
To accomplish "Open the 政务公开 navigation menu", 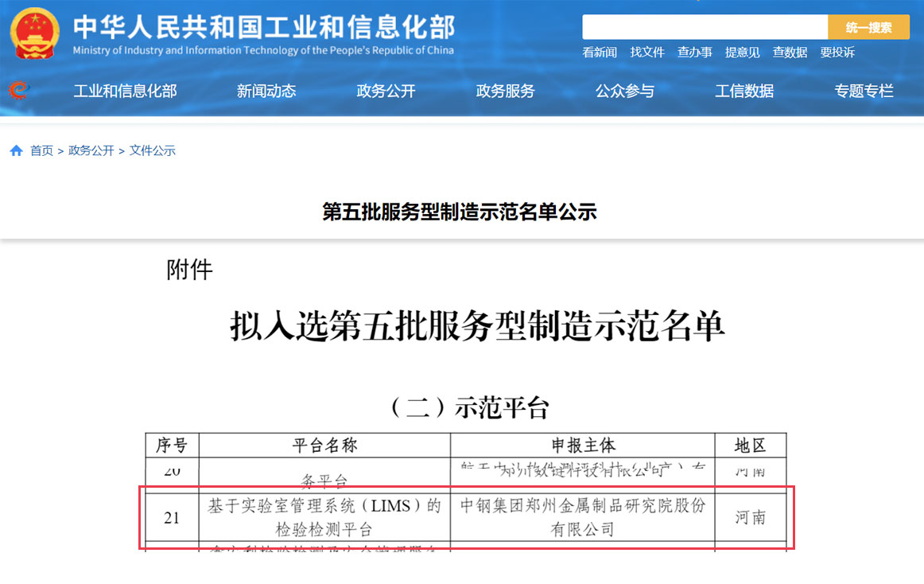I will pos(386,91).
